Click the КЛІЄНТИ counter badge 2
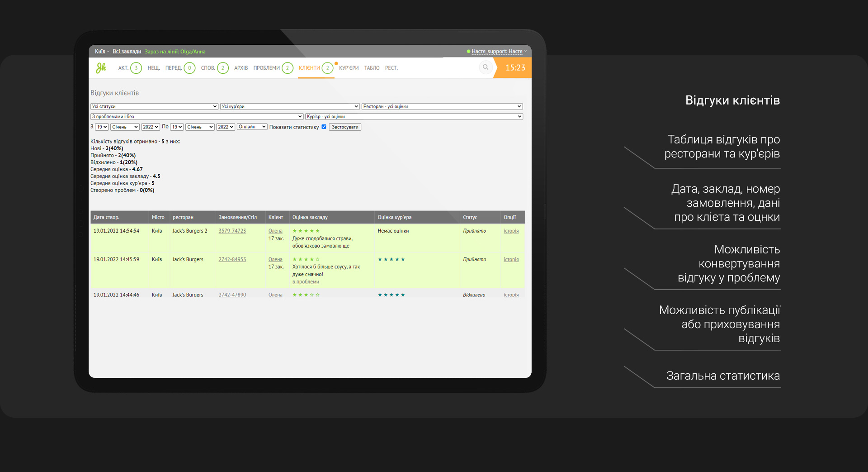The width and height of the screenshot is (868, 472). (x=328, y=68)
